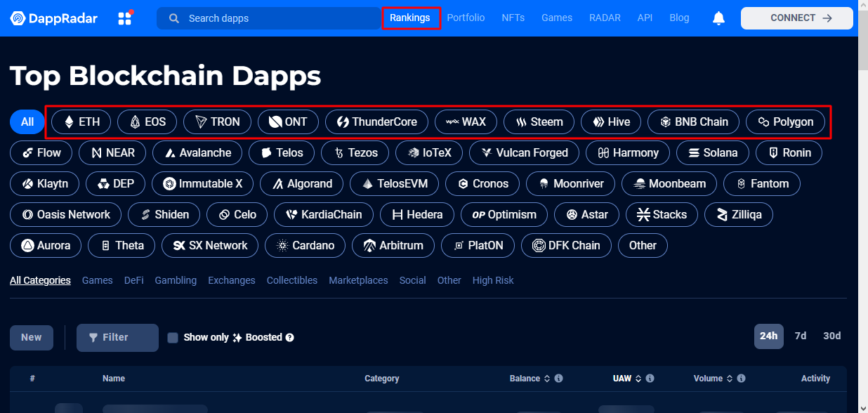Open Boosted help question-mark icon
This screenshot has width=868, height=413.
290,338
